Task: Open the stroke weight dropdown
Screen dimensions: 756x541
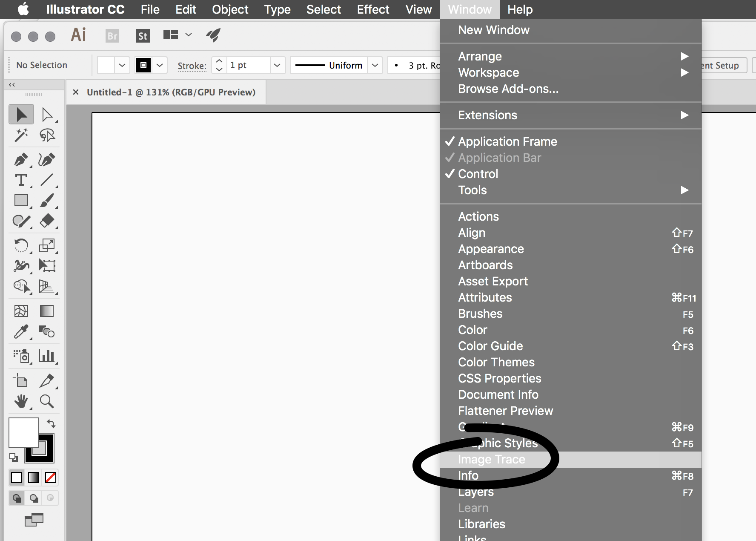Action: (x=277, y=65)
